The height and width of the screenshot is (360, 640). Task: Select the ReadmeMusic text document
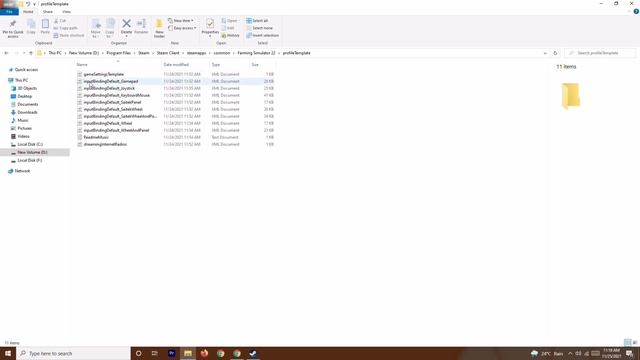tap(96, 137)
